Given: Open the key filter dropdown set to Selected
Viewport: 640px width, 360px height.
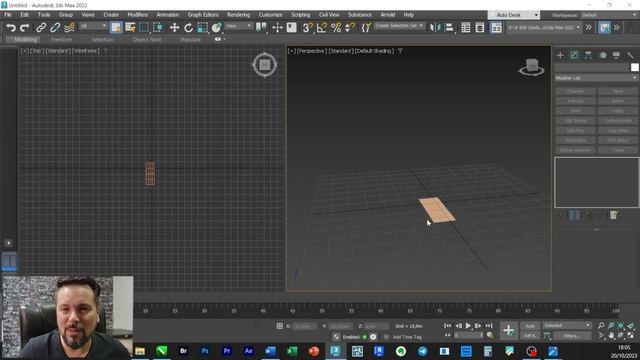Looking at the screenshot, I should [x=567, y=326].
